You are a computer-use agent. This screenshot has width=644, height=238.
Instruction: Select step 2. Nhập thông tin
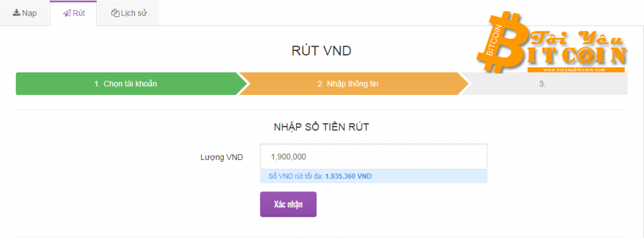pos(353,84)
